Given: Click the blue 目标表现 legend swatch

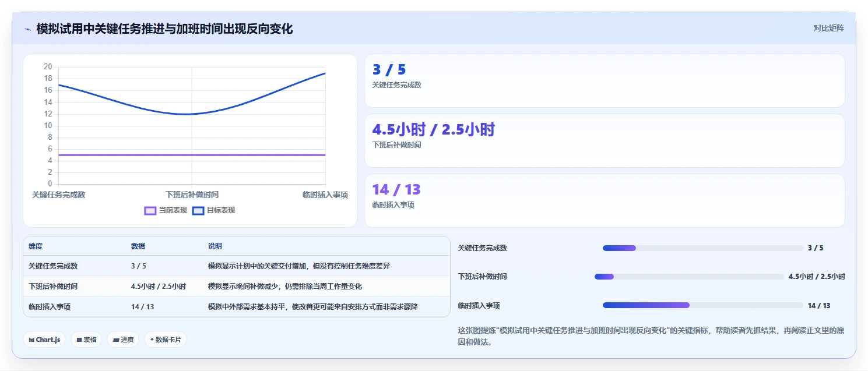Looking at the screenshot, I should (198, 210).
